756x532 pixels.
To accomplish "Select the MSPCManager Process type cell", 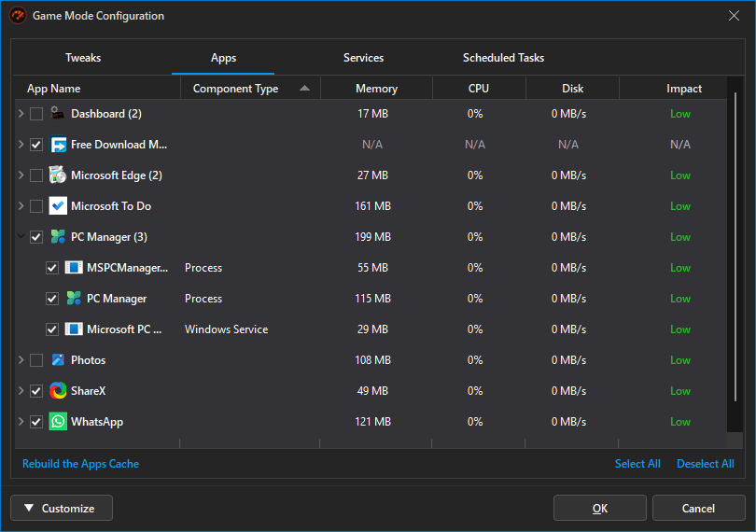I will pyautogui.click(x=203, y=268).
